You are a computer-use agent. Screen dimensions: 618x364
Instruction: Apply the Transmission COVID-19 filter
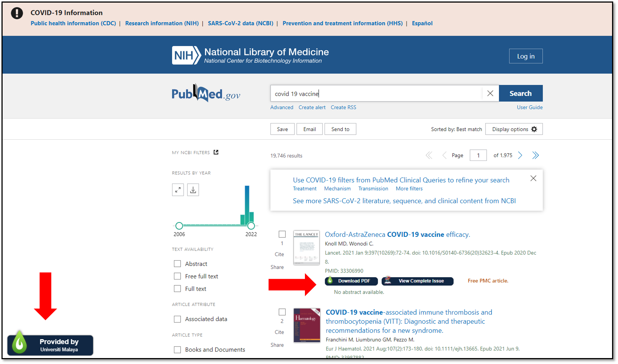373,189
